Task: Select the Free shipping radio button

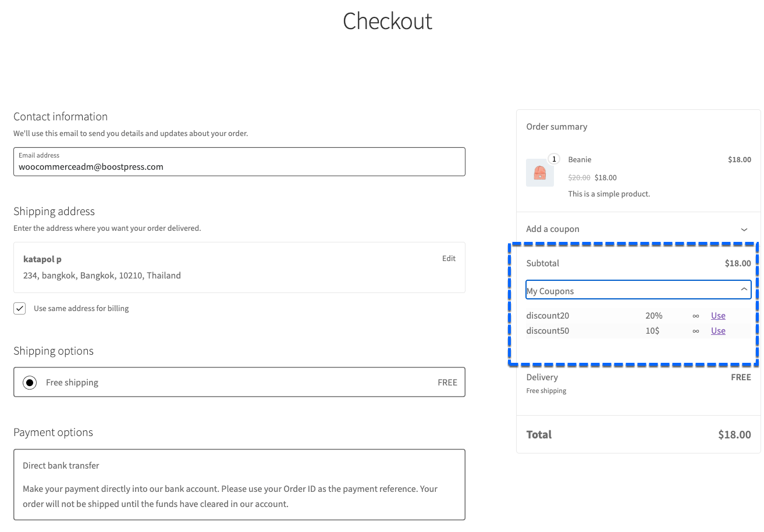Action: (29, 382)
